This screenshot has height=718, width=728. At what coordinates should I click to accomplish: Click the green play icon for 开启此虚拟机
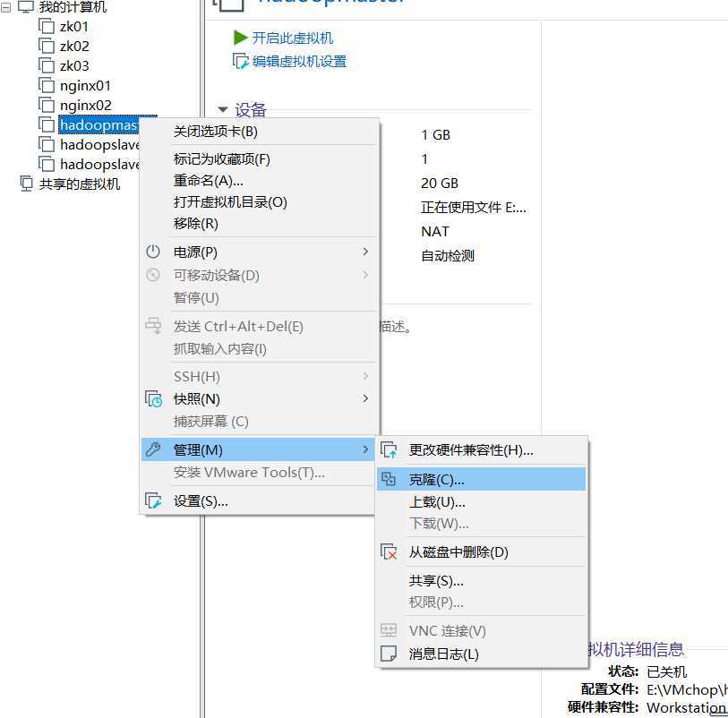tap(241, 38)
